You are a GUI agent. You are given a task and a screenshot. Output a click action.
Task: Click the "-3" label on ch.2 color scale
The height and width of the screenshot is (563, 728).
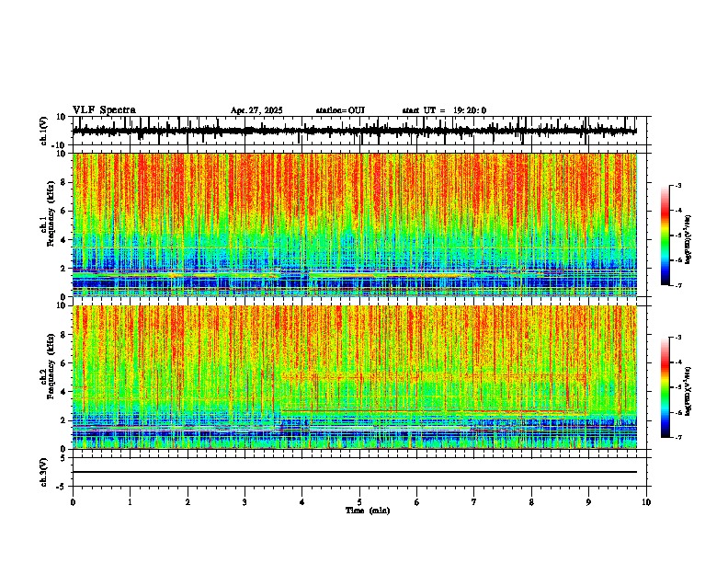(677, 338)
